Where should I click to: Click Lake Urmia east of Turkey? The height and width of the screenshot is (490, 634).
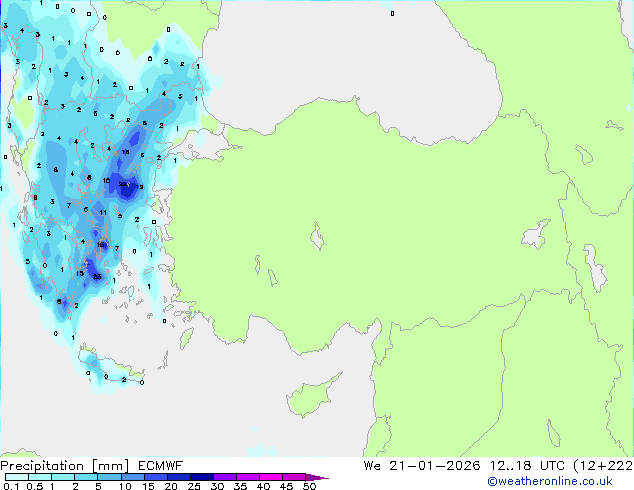tap(595, 268)
